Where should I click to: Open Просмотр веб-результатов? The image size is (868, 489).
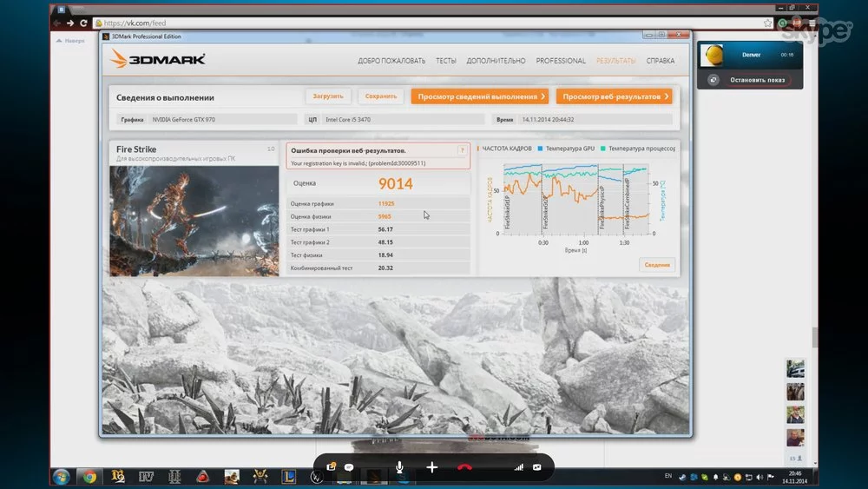click(x=614, y=96)
